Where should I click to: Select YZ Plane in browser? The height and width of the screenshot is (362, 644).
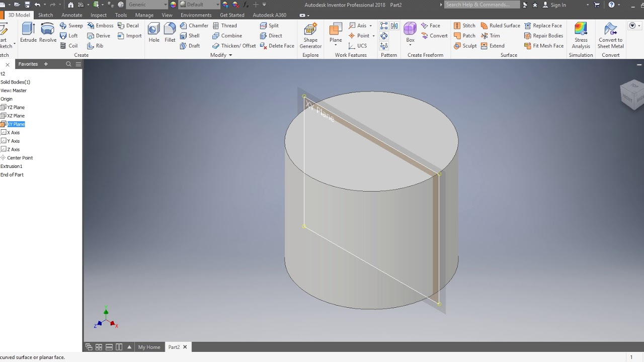[x=16, y=107]
